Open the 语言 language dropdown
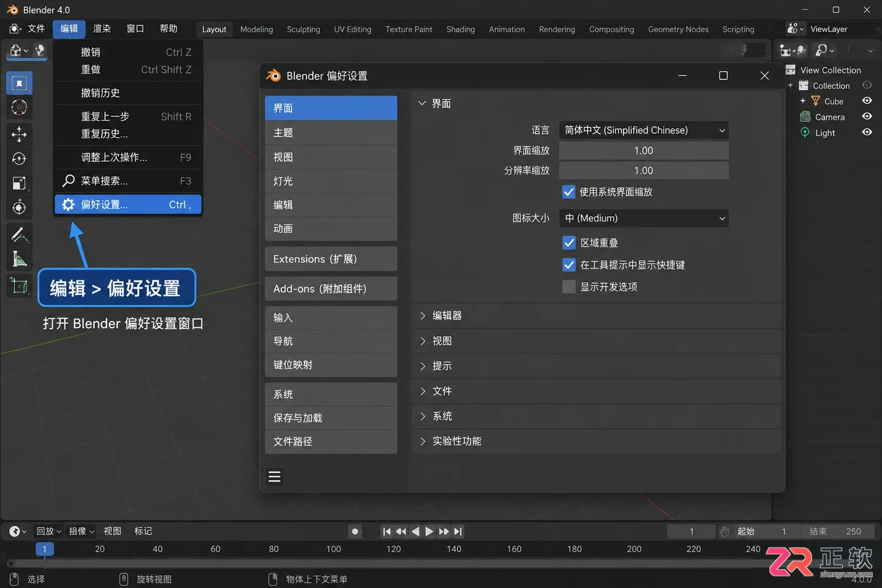 coord(644,130)
